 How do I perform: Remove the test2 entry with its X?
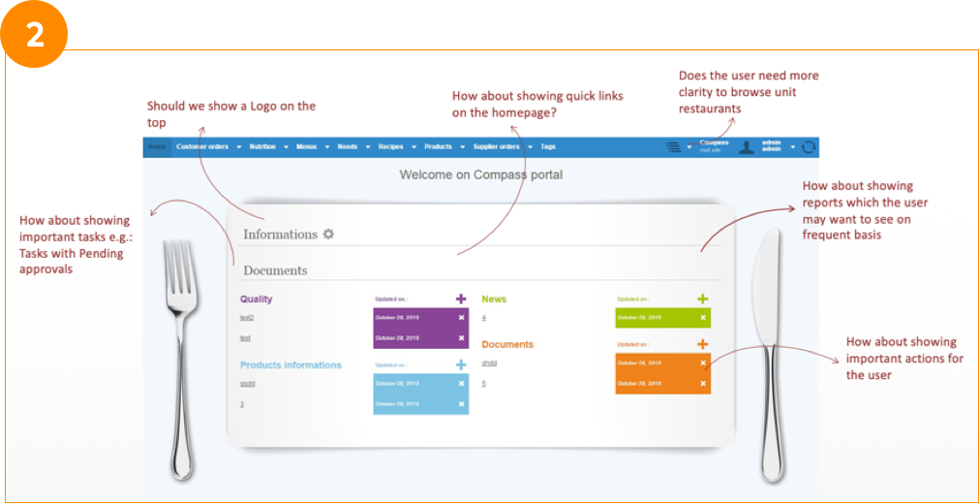tap(461, 318)
